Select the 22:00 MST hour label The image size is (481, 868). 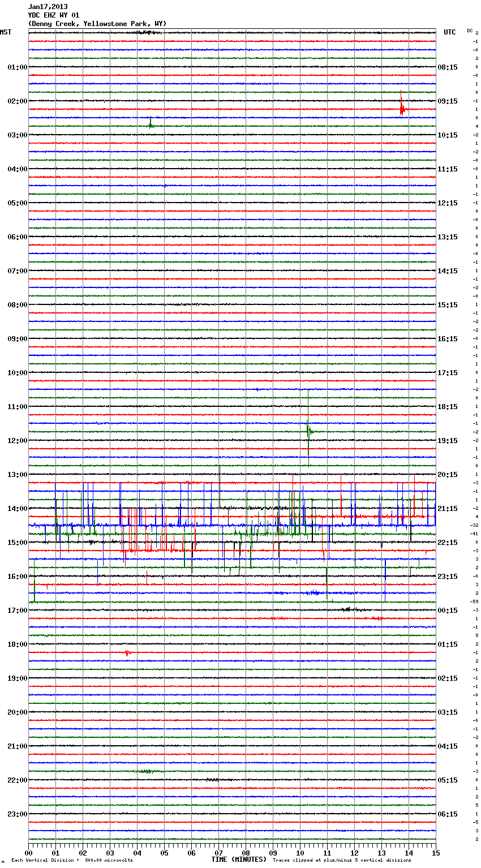point(17,780)
